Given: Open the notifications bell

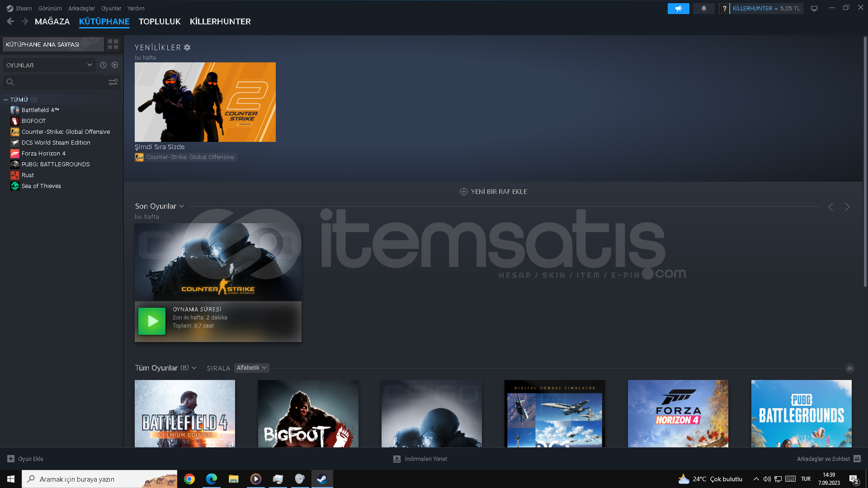Looking at the screenshot, I should pos(703,9).
